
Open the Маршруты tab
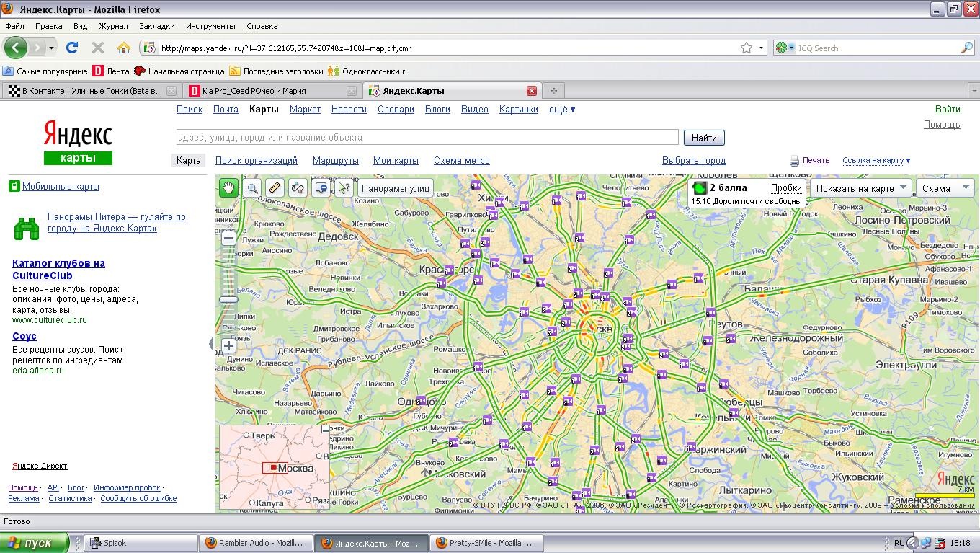click(x=336, y=161)
